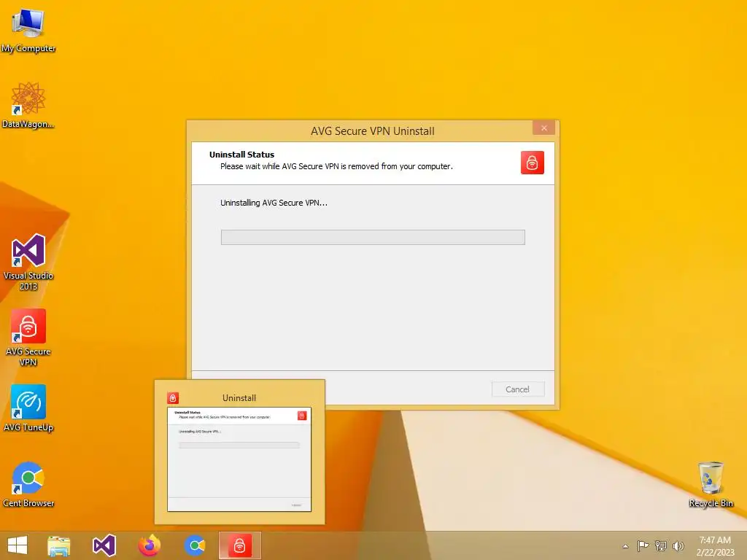
Task: Select the Cent Browser desktop shortcut
Action: point(28,484)
